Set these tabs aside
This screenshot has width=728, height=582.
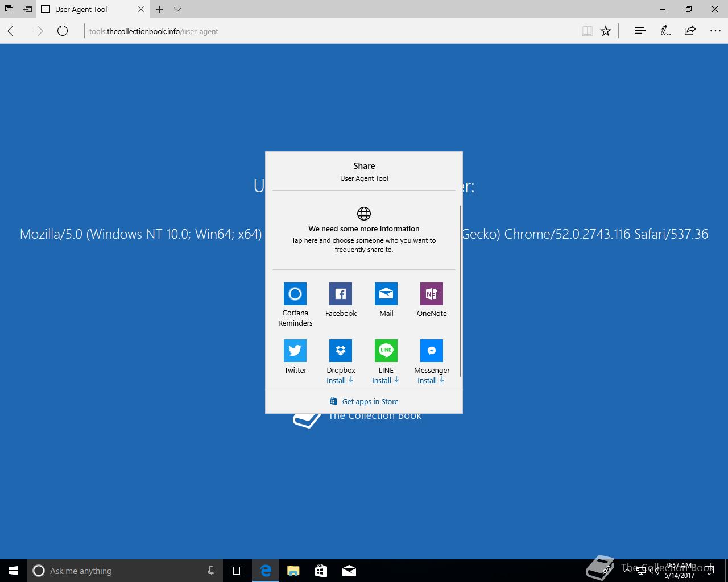pos(27,9)
